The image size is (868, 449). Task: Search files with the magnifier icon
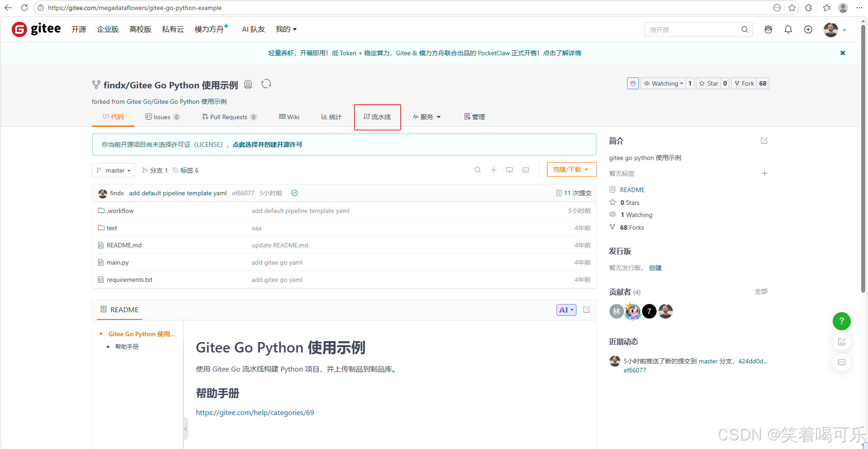pyautogui.click(x=477, y=170)
